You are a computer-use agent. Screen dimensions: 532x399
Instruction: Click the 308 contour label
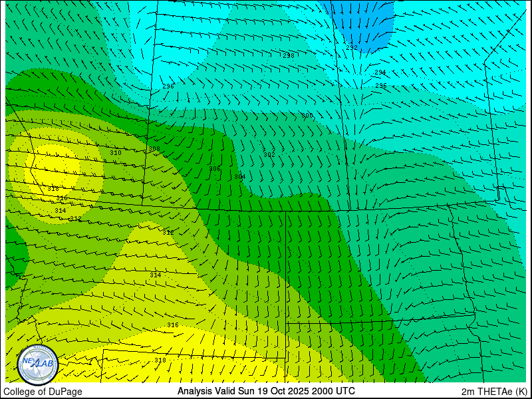(x=154, y=149)
